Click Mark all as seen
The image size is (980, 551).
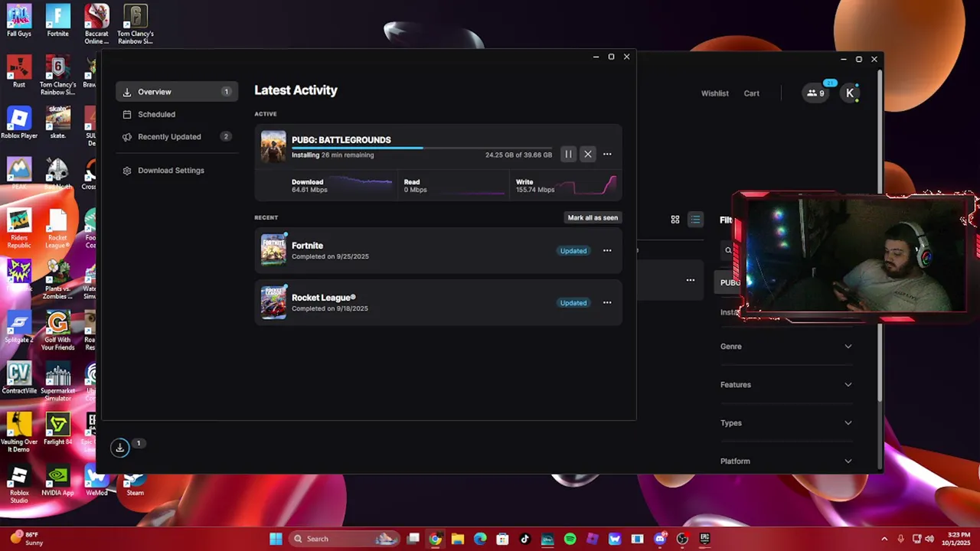[593, 217]
